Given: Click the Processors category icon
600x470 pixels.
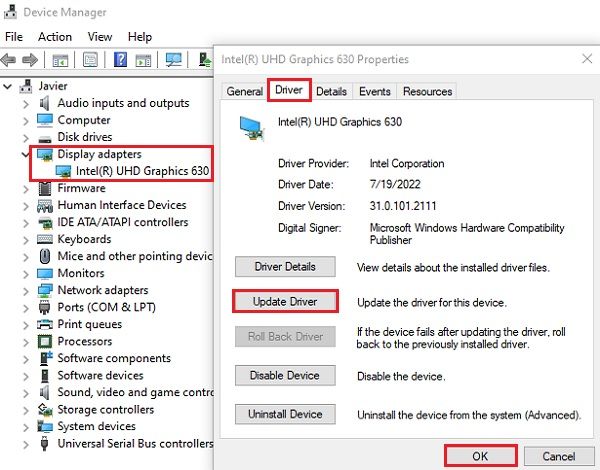Looking at the screenshot, I should pyautogui.click(x=45, y=341).
